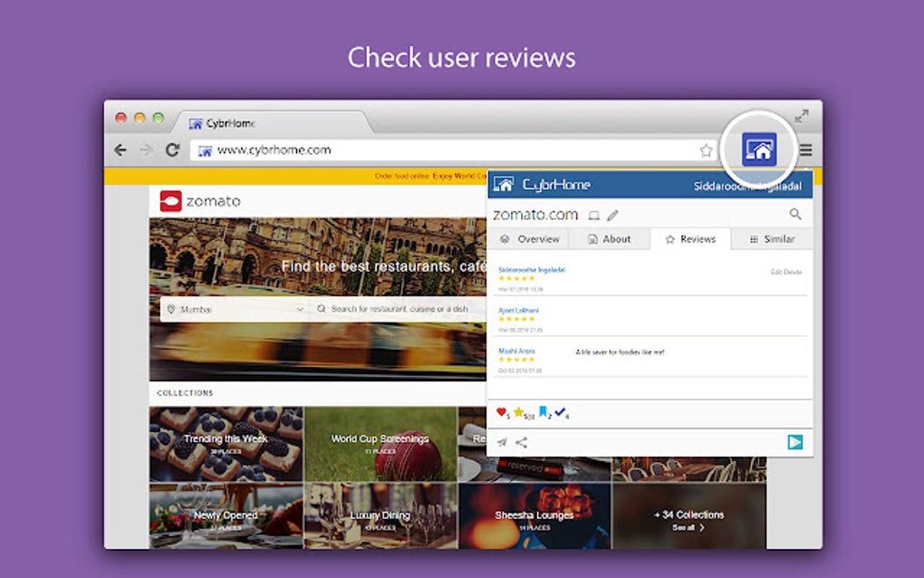Click the five stars under Mashi Arora's review
Viewport: 924px width, 578px height.
[516, 360]
